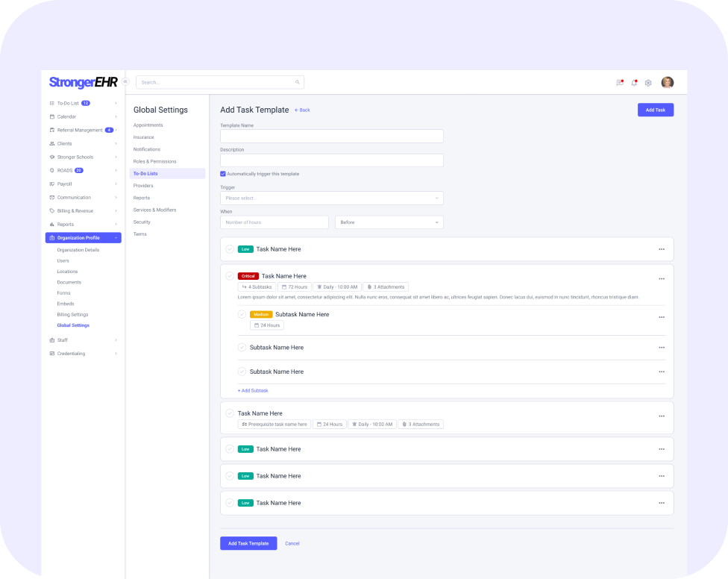Uncheck Automatically trigger this template
The height and width of the screenshot is (579, 728).
pyautogui.click(x=223, y=174)
